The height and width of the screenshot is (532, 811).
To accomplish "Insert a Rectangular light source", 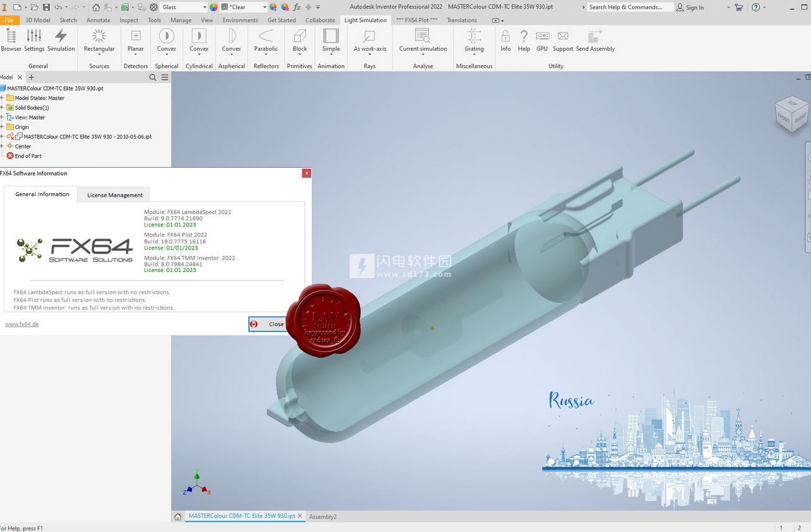I will tap(99, 40).
